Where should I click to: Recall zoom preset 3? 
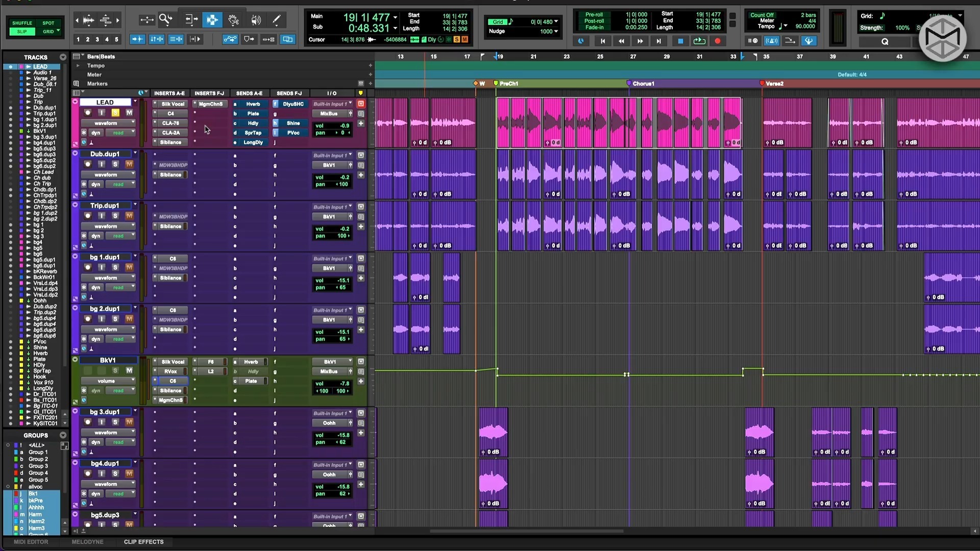click(x=97, y=39)
